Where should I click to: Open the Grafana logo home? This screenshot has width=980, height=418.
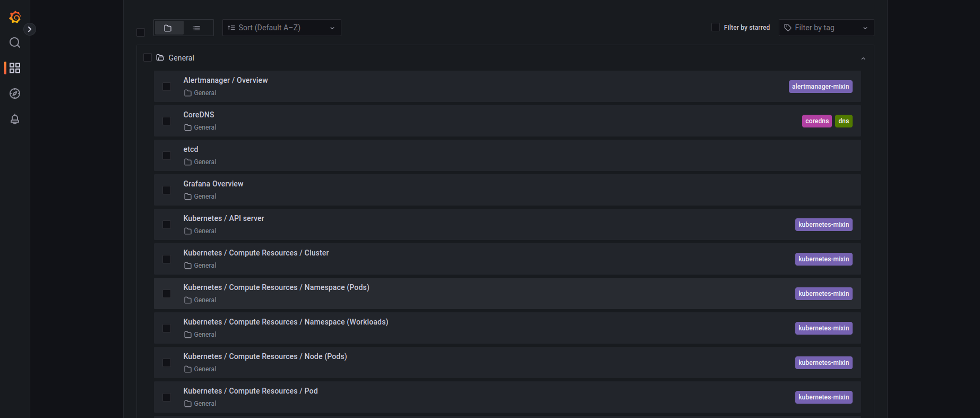pos(15,17)
